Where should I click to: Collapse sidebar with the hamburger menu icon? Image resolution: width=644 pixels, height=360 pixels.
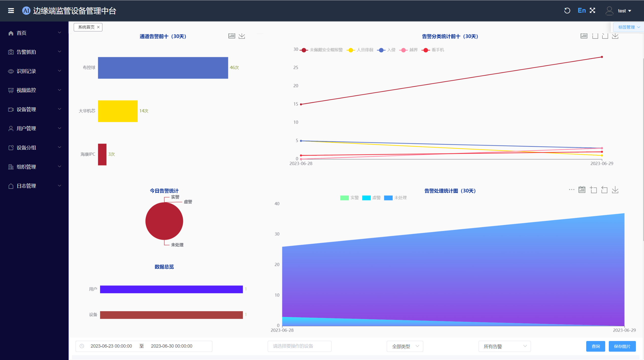pyautogui.click(x=11, y=11)
